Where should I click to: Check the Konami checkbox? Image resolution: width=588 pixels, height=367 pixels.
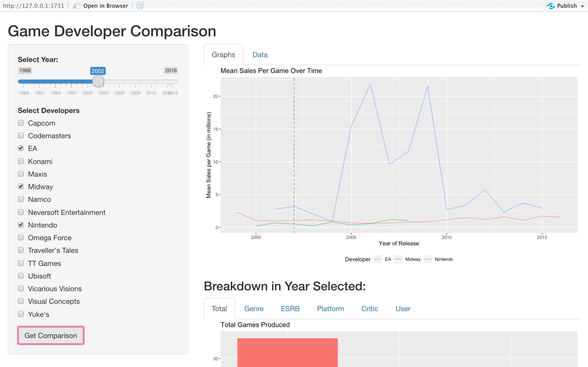click(21, 161)
